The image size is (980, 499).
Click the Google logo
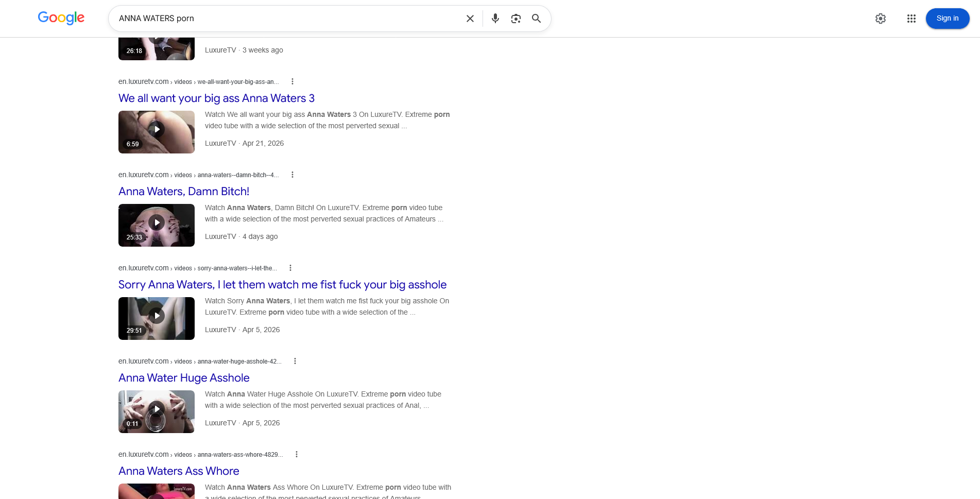click(61, 18)
